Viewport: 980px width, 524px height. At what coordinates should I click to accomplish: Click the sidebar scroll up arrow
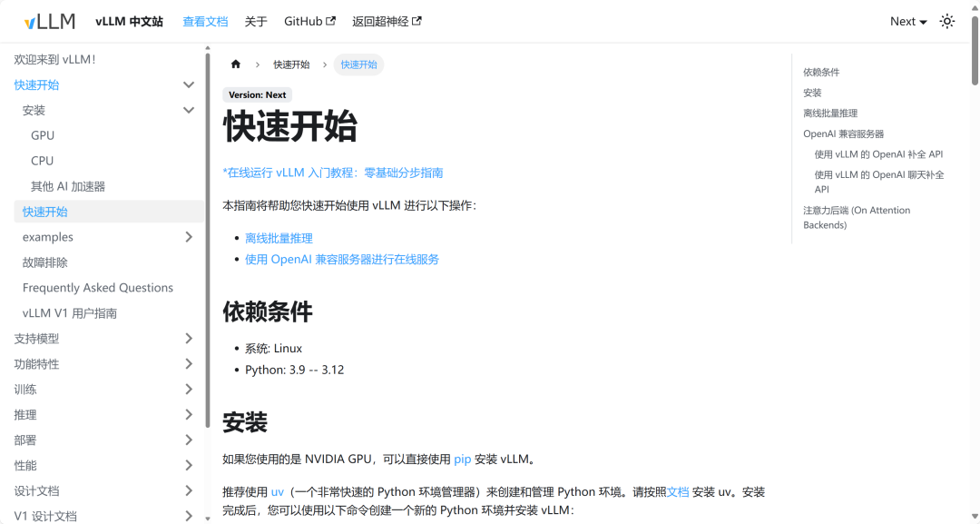(208, 48)
